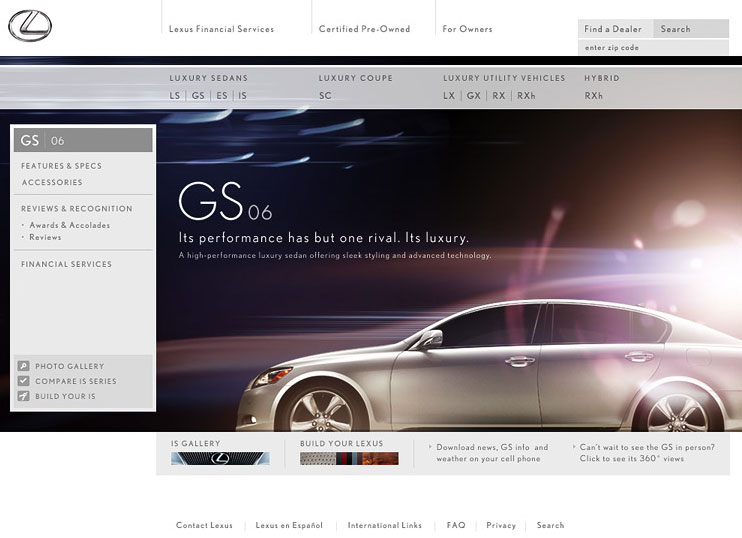Image resolution: width=742 pixels, height=538 pixels.
Task: Select the Find a Dealer tab
Action: point(615,29)
